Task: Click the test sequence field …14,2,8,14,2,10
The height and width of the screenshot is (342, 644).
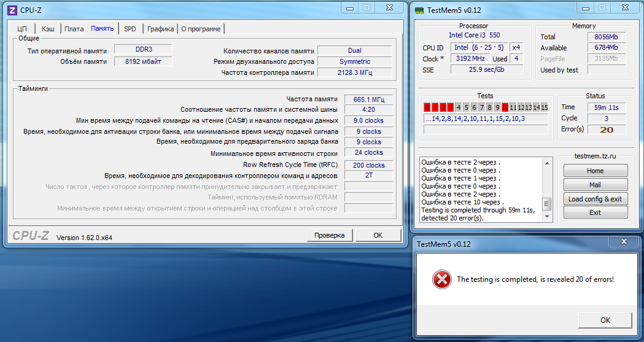Action: [486, 119]
